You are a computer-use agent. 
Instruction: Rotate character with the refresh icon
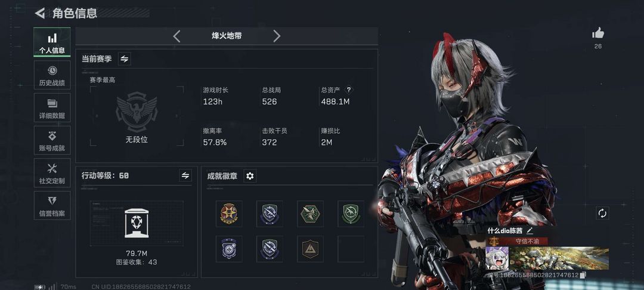602,213
